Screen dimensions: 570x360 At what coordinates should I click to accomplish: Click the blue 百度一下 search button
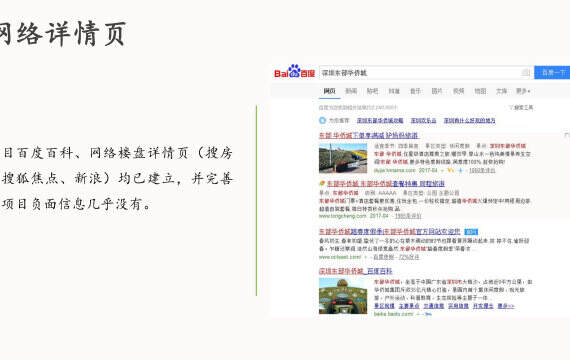pos(552,72)
